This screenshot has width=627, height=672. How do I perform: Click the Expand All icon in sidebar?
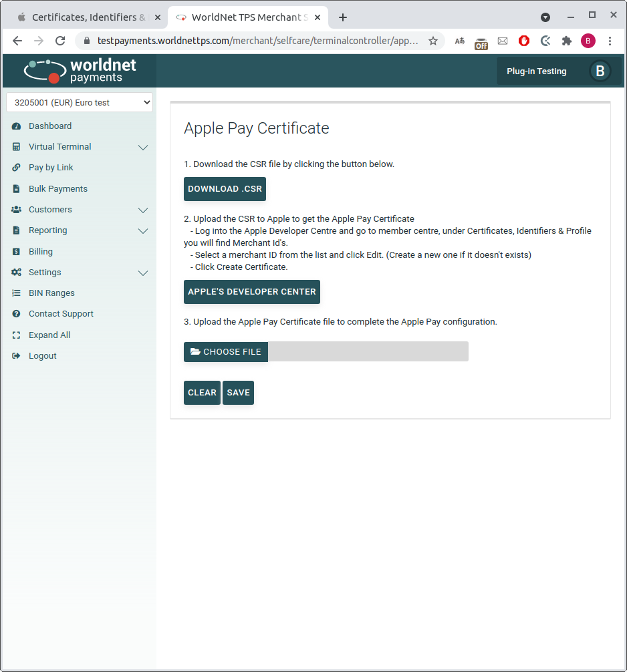(16, 335)
